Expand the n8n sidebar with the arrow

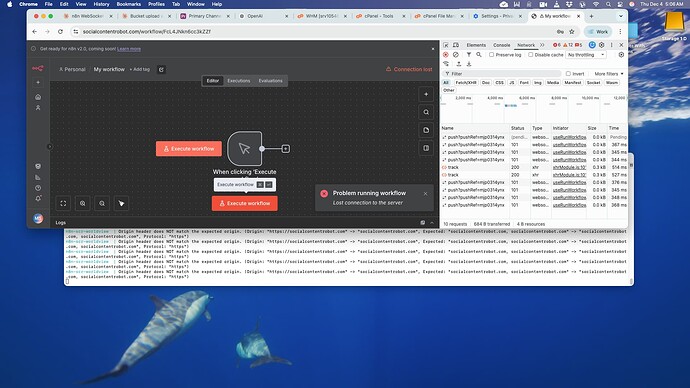click(x=49, y=147)
